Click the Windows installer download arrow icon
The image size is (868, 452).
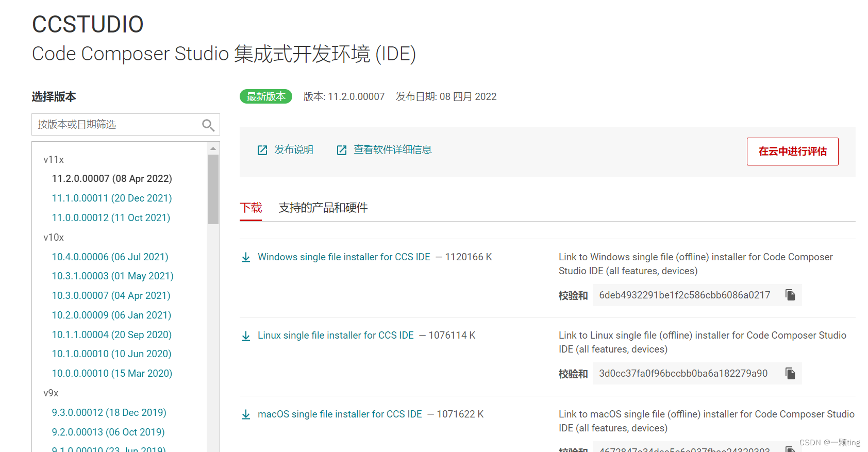pos(246,257)
